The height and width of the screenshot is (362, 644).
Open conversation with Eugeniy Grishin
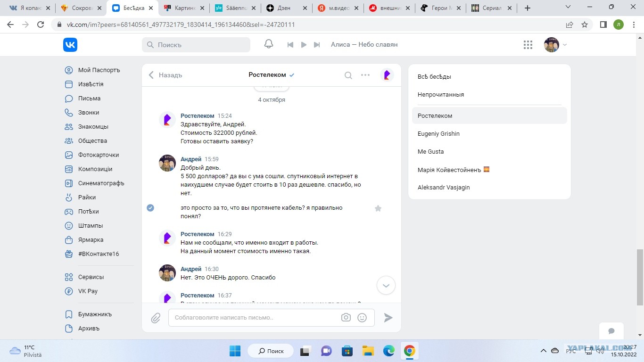coord(489,134)
